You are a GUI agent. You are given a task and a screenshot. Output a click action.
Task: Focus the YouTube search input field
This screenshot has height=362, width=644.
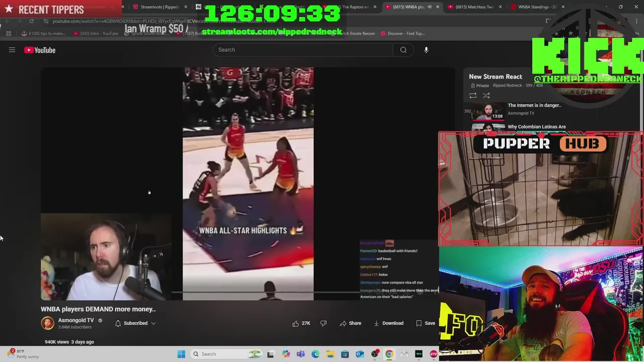pos(303,50)
